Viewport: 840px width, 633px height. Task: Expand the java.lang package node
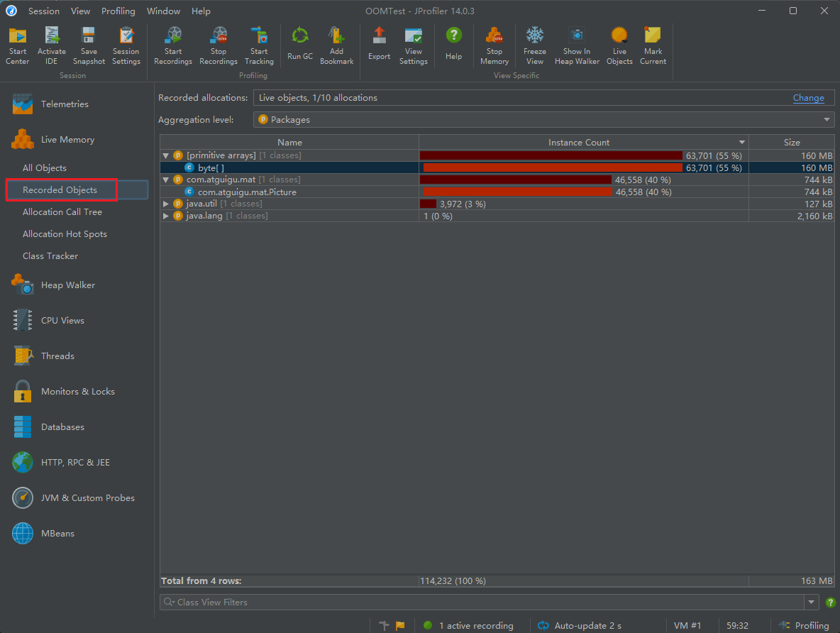(x=166, y=216)
